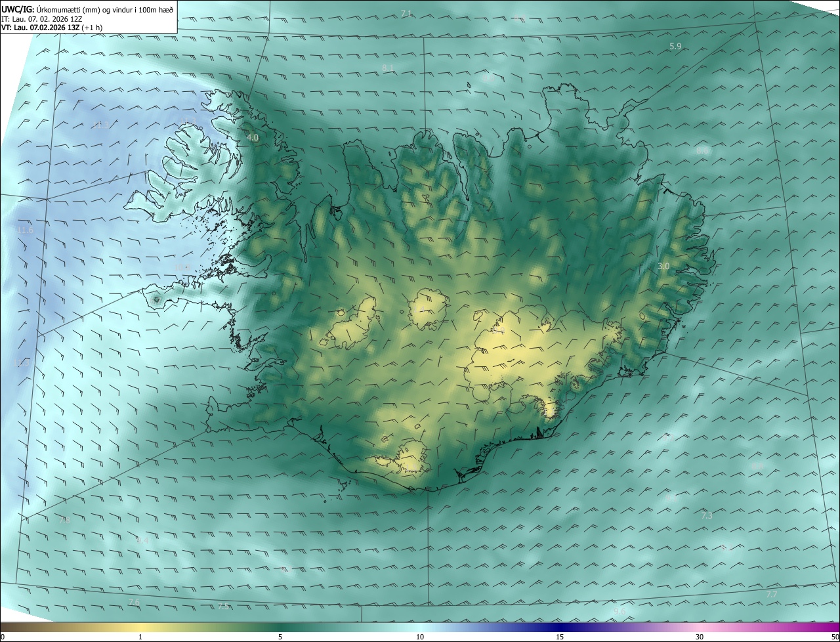Screen dimensions: 840x642
Task: Click the 8.1 value label
Action: (388, 68)
